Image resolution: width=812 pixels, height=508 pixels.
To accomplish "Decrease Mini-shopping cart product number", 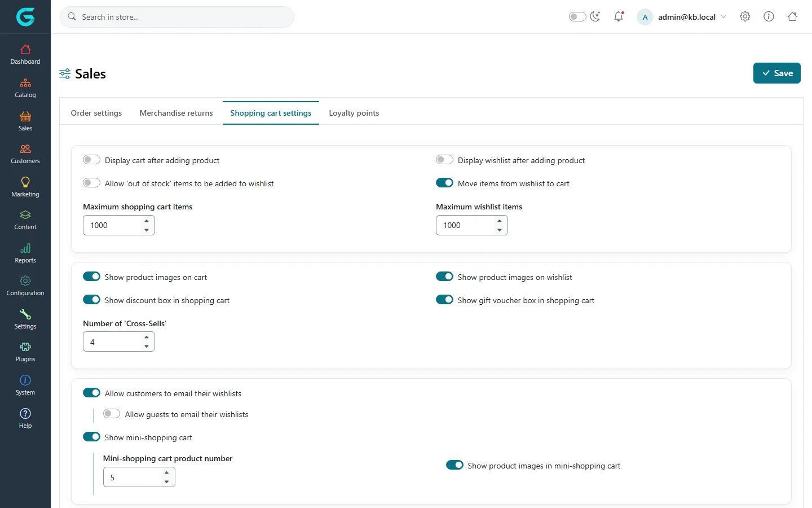I will (x=167, y=481).
